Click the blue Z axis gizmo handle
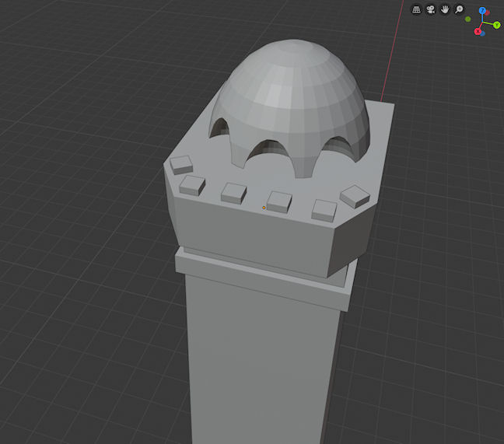The image size is (504, 444). (482, 11)
